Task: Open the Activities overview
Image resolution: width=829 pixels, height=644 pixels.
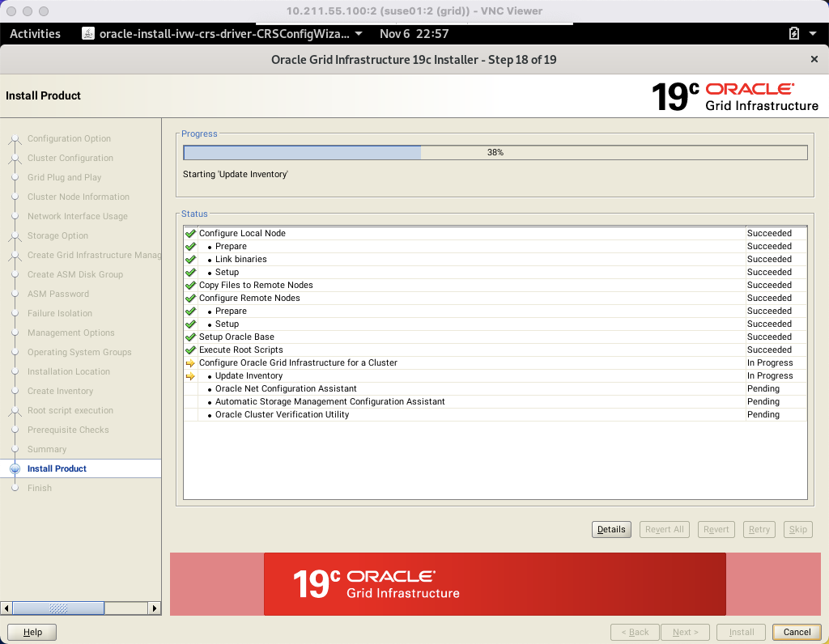Action: pyautogui.click(x=36, y=34)
